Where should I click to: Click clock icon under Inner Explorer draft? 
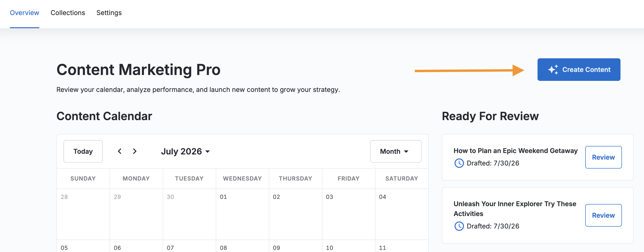459,226
